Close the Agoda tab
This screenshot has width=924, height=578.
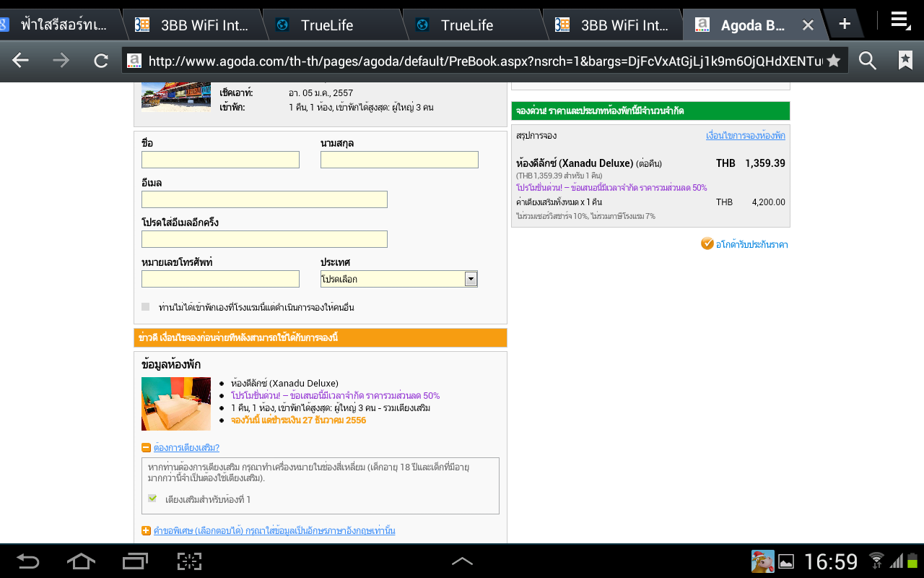(x=808, y=25)
